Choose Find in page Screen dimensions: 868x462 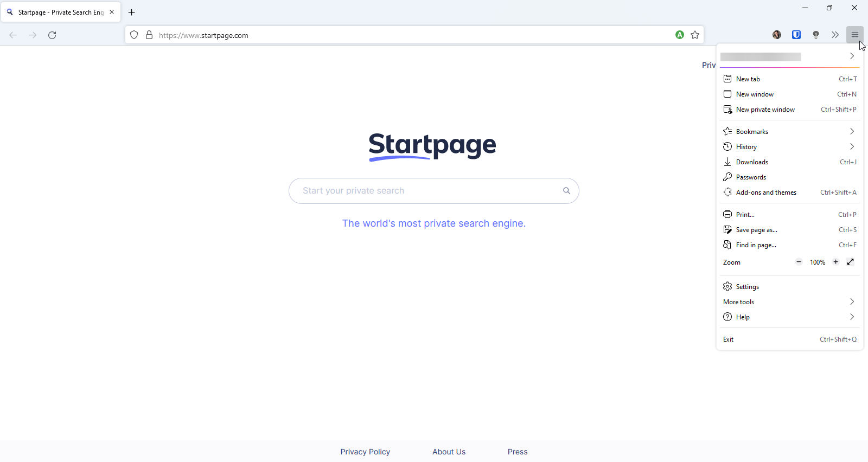tap(790, 245)
